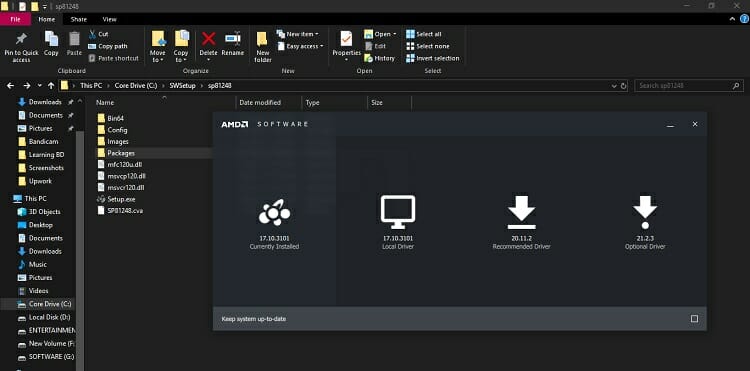This screenshot has height=371, width=750.
Task: Go back with the Back arrow
Action: point(11,86)
